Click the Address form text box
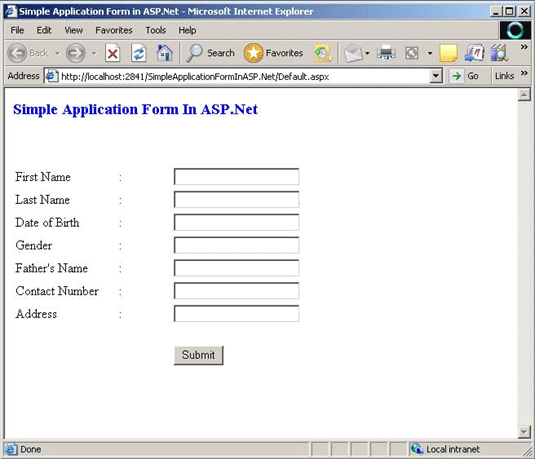 236,314
